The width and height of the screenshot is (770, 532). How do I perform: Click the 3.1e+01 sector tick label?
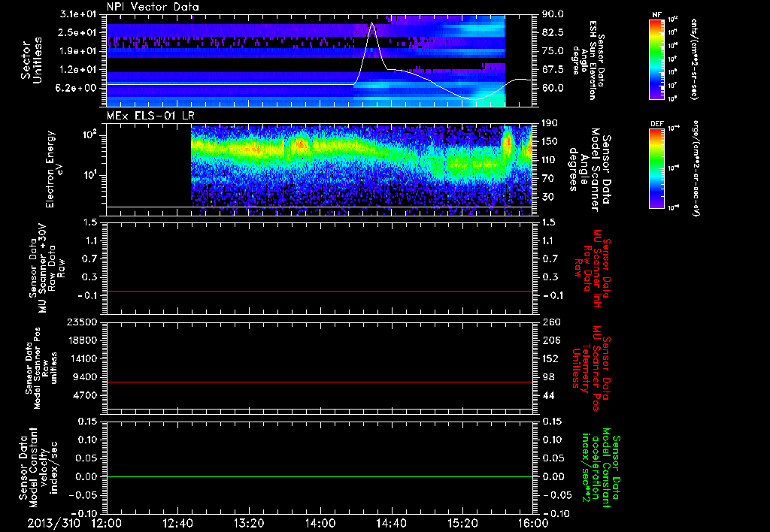(78, 14)
